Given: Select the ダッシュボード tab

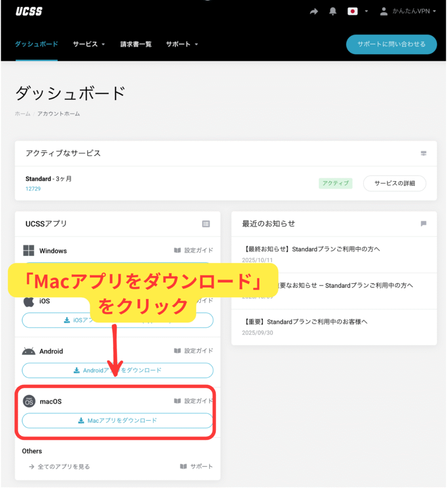Looking at the screenshot, I should coord(36,44).
